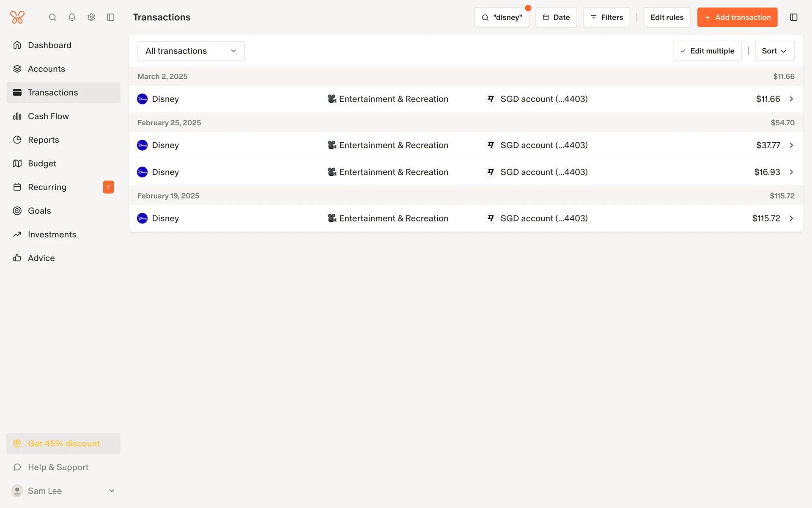
Task: Click the search magnifier icon in sidebar header
Action: coord(52,17)
